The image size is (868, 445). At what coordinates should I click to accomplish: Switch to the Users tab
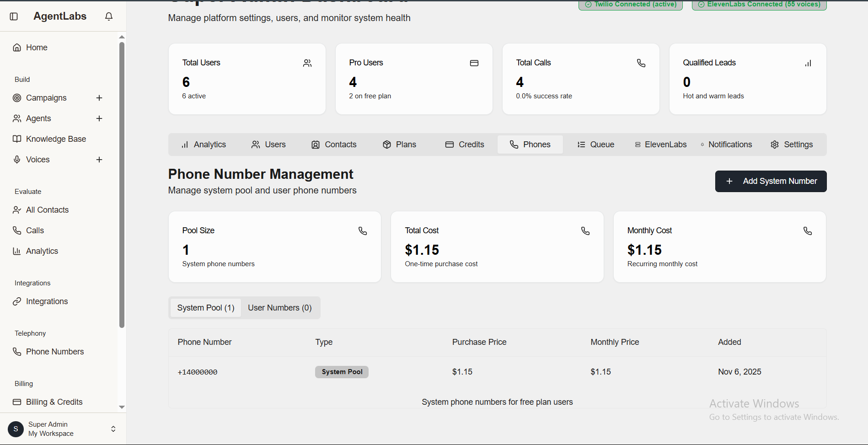(x=268, y=144)
